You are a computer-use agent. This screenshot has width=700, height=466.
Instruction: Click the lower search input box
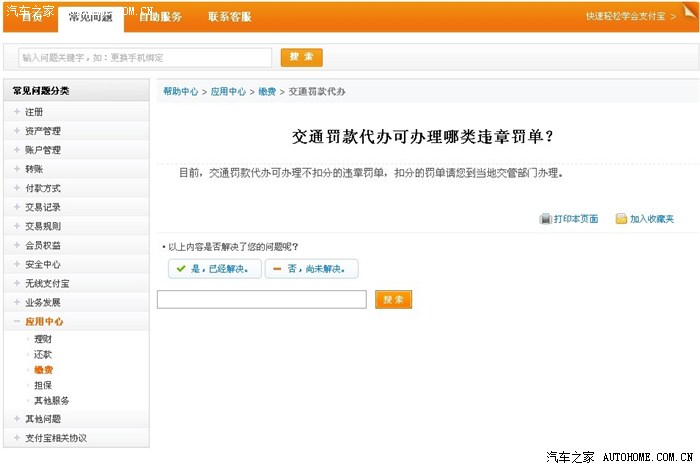click(262, 300)
